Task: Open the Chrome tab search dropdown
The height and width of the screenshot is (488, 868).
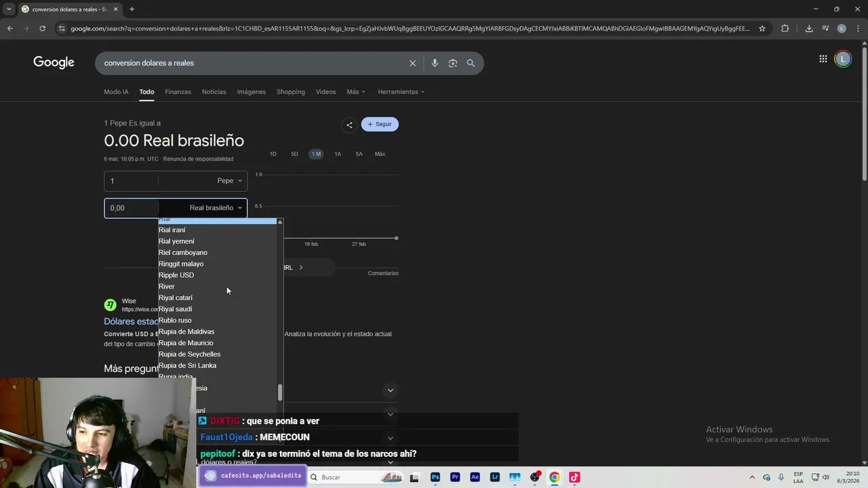Action: pos(9,9)
